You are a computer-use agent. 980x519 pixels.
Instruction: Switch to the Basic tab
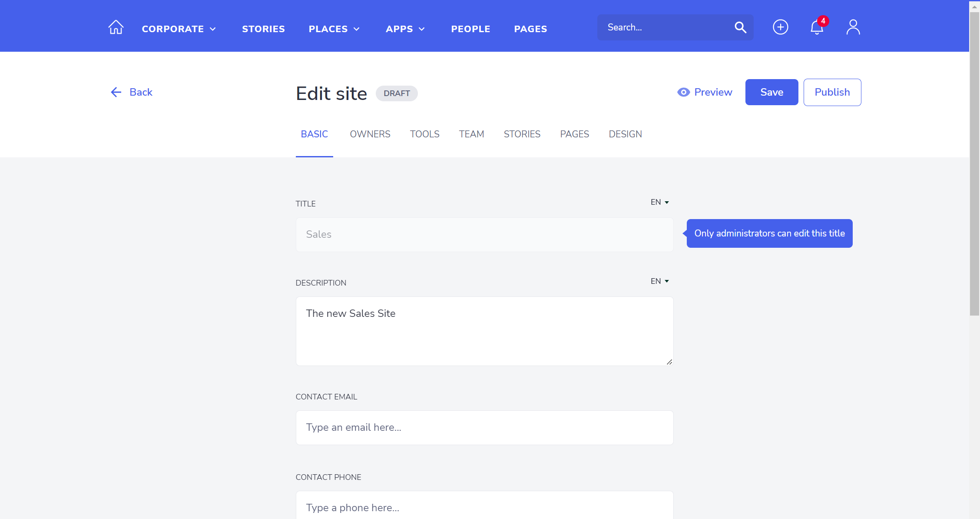(314, 134)
